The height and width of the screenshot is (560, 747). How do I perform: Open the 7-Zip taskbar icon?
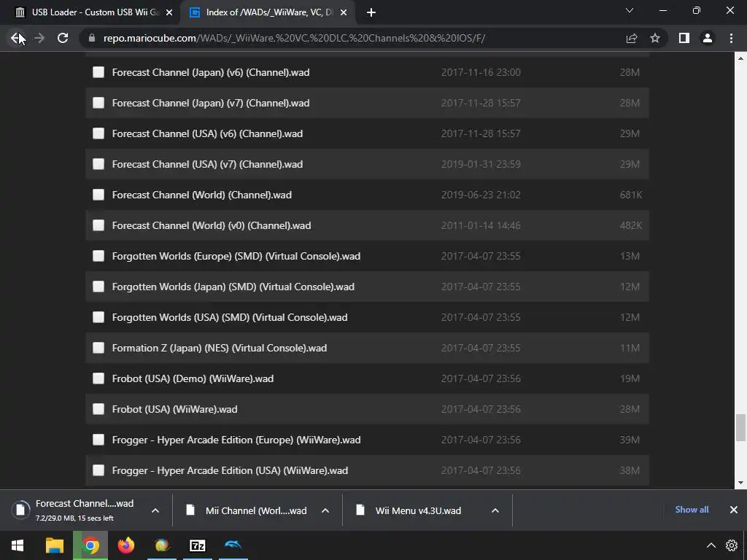(x=198, y=545)
